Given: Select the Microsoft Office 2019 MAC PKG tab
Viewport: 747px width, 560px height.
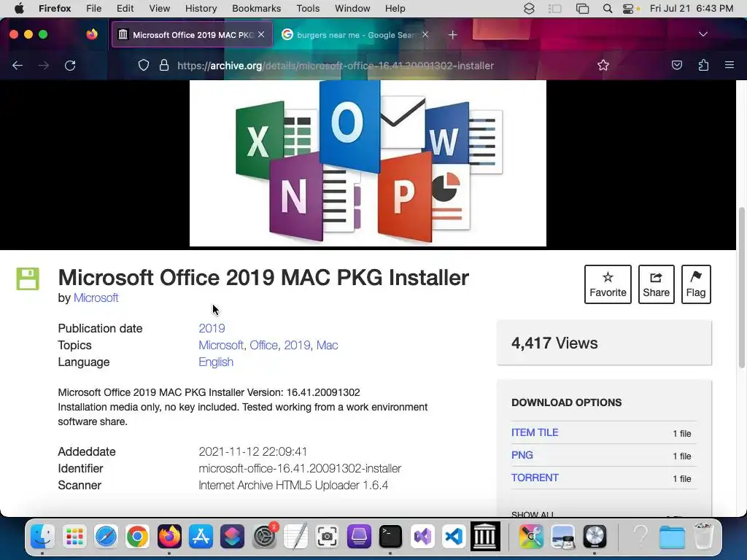Looking at the screenshot, I should (192, 35).
